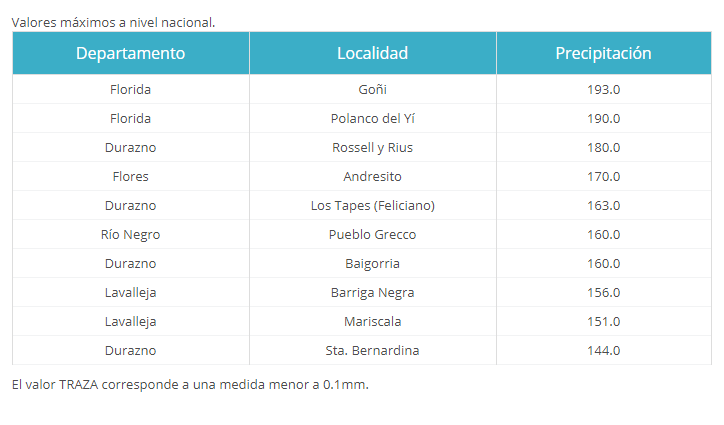Select the Baigorria locality cell
Image resolution: width=724 pixels, height=425 pixels.
[x=373, y=263]
